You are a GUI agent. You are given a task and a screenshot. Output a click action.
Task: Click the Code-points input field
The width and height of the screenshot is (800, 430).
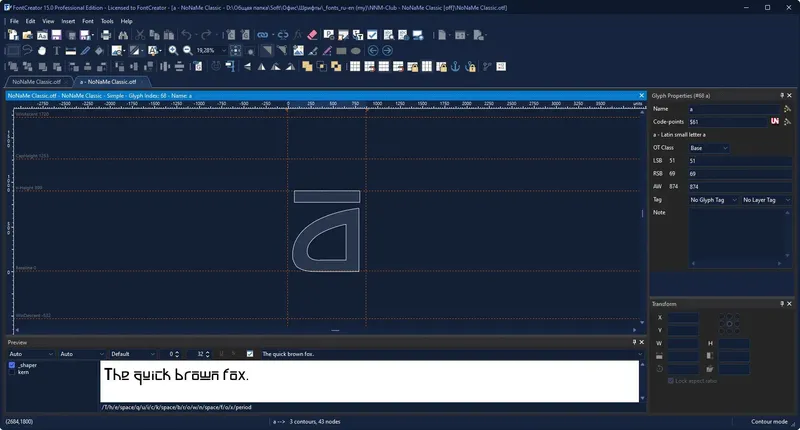coord(728,122)
